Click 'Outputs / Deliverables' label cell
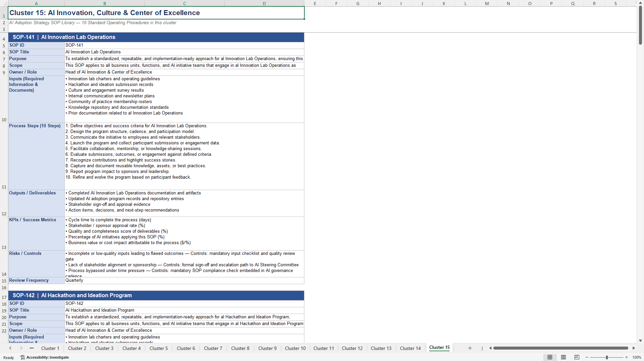This screenshot has width=644, height=361. click(36, 203)
